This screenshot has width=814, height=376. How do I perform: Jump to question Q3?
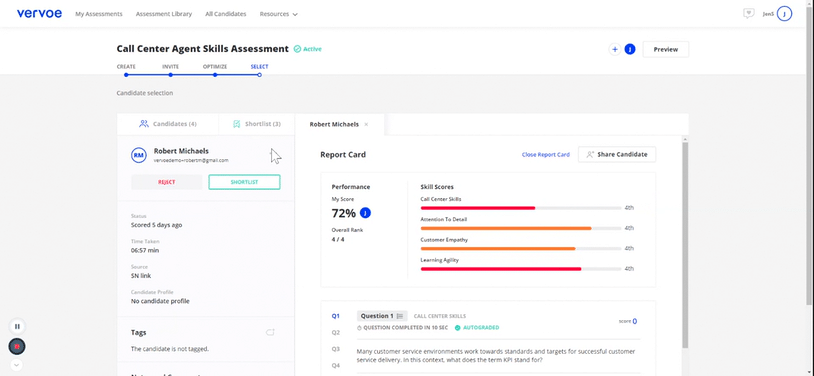pyautogui.click(x=336, y=349)
